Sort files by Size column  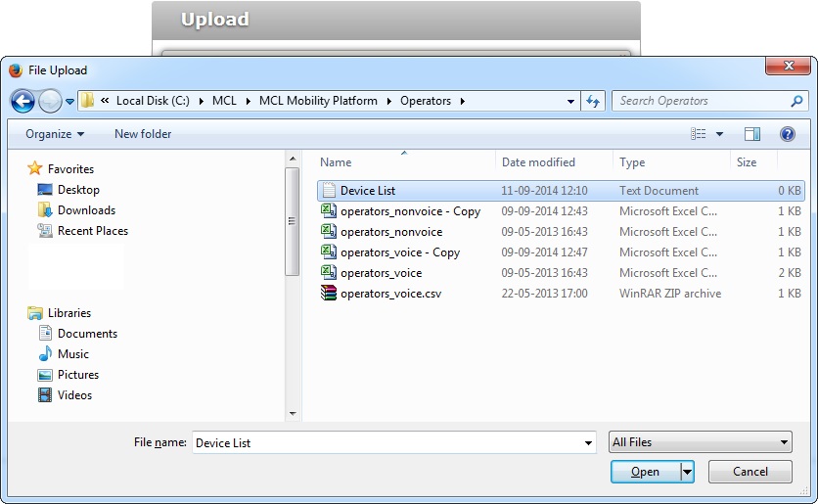click(x=746, y=162)
